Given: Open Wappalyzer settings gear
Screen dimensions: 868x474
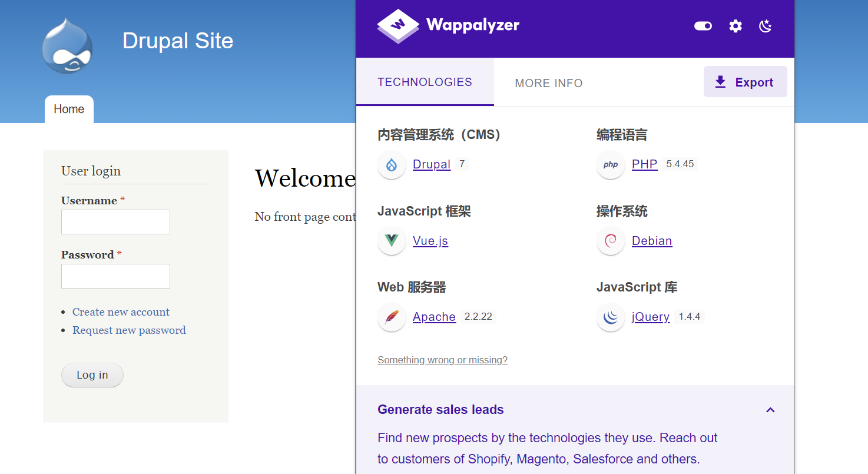Looking at the screenshot, I should coord(736,26).
